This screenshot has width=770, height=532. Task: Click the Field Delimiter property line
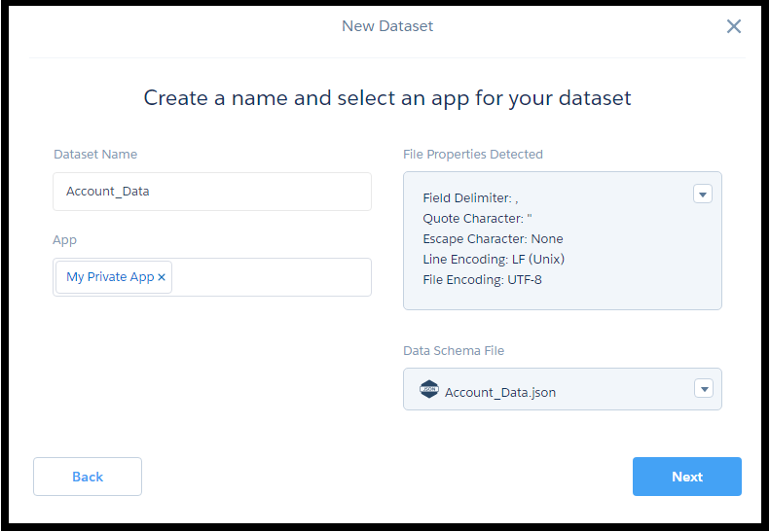coord(470,198)
